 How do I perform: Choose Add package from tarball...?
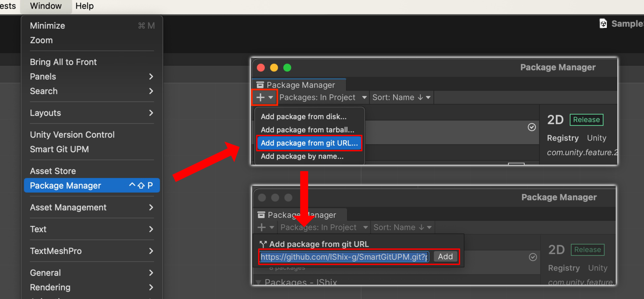pos(309,130)
